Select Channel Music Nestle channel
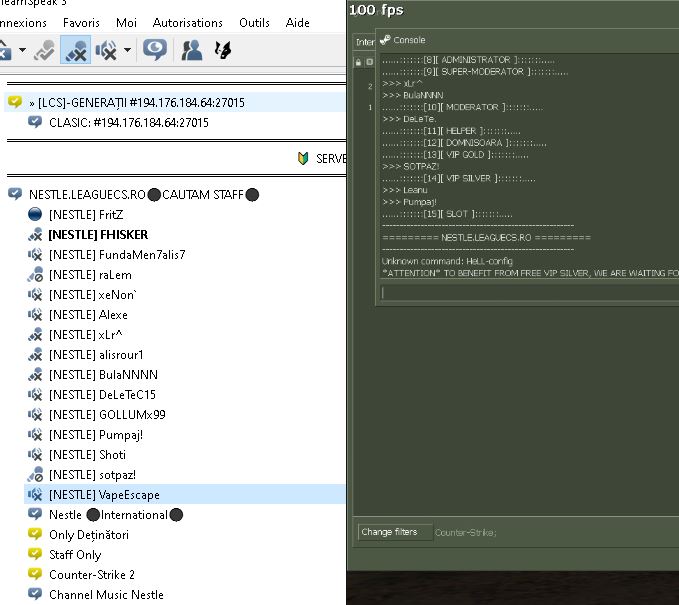The image size is (679, 605). pyautogui.click(x=106, y=595)
